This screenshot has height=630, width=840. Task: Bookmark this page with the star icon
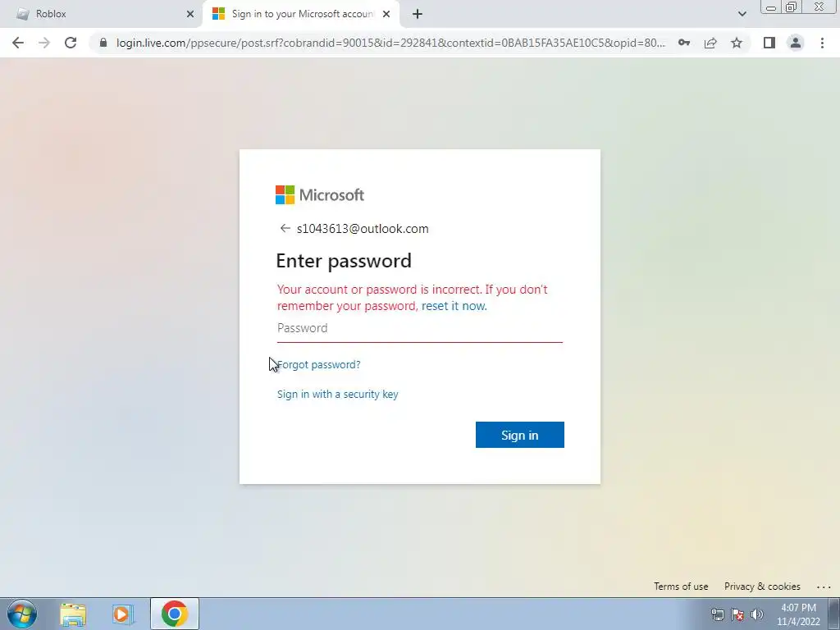pyautogui.click(x=737, y=43)
